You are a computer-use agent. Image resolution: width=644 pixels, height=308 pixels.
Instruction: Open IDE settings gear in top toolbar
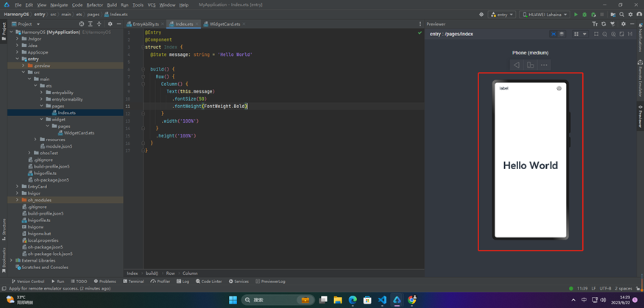click(x=631, y=15)
